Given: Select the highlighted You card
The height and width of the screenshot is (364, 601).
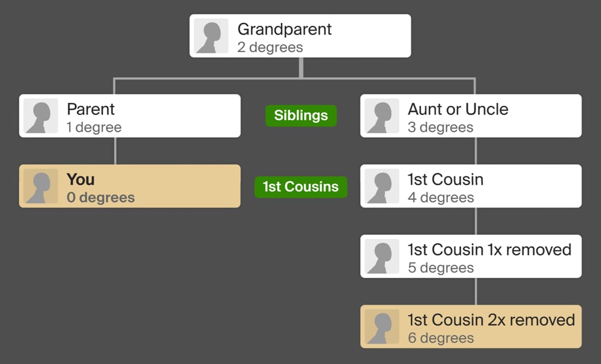Looking at the screenshot, I should click(130, 186).
